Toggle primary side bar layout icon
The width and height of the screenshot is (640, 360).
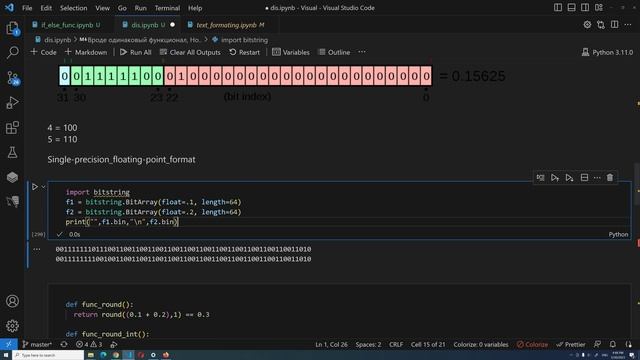558,7
